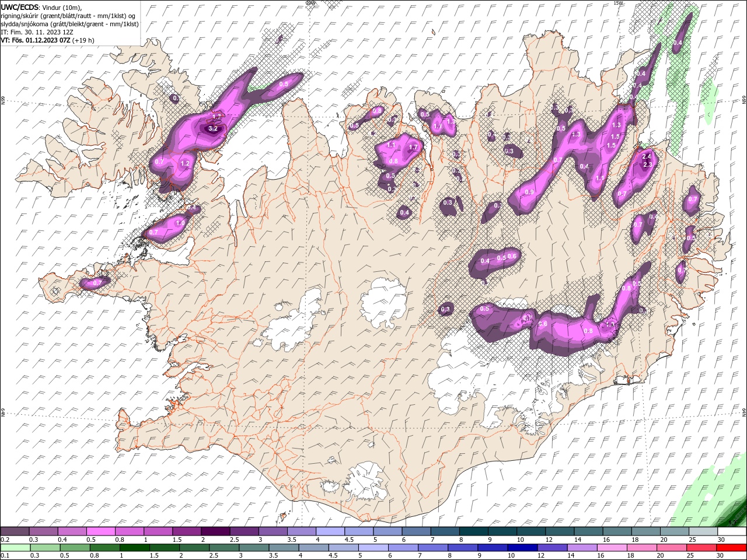The height and width of the screenshot is (560, 747).
Task: Click the grey-purple 0.2–0.3 swatch in top legend row
Action: pyautogui.click(x=15, y=531)
